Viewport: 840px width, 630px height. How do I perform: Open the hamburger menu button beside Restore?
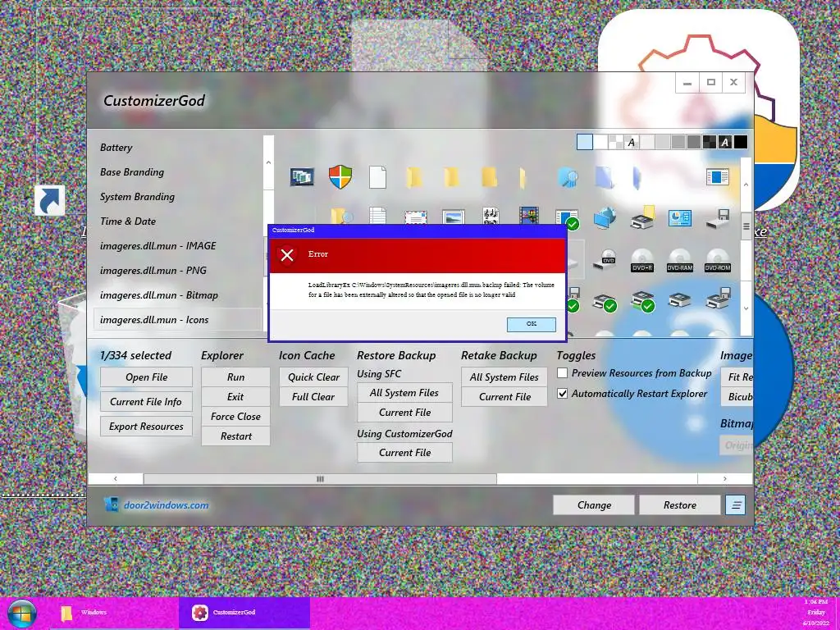[x=736, y=504]
